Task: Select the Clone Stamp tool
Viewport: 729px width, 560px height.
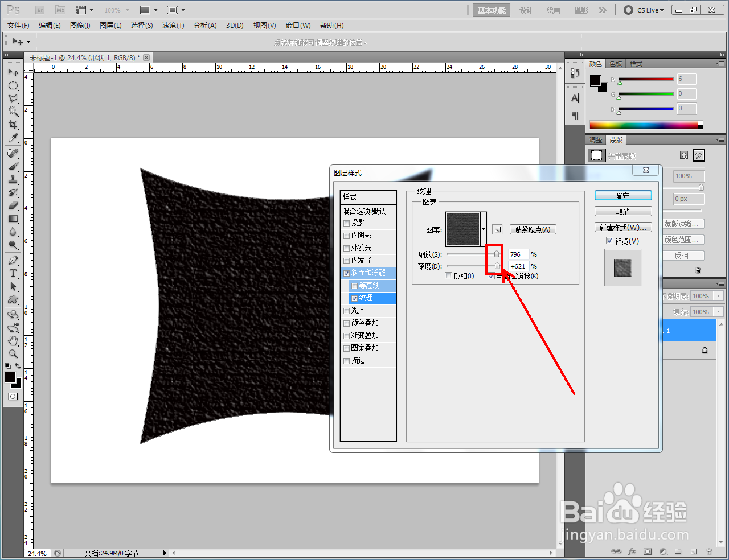Action: 13,179
